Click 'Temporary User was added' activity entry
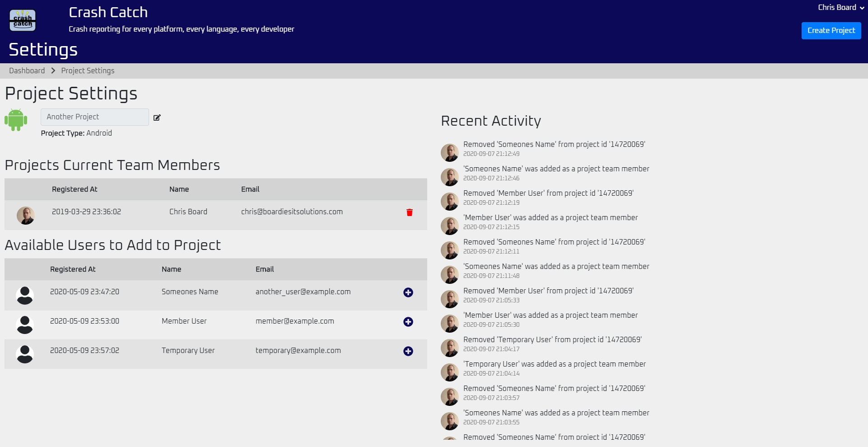The image size is (868, 447). (554, 368)
